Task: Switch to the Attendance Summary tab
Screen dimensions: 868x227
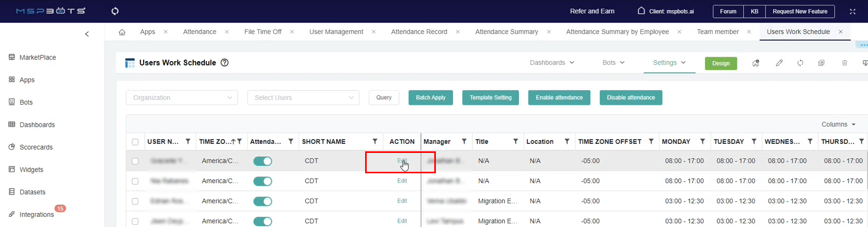Action: (x=506, y=32)
